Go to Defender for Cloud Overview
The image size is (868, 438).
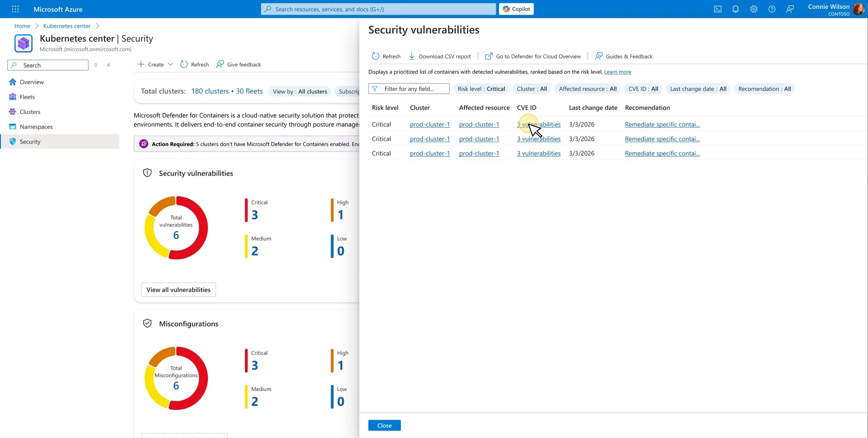click(533, 56)
